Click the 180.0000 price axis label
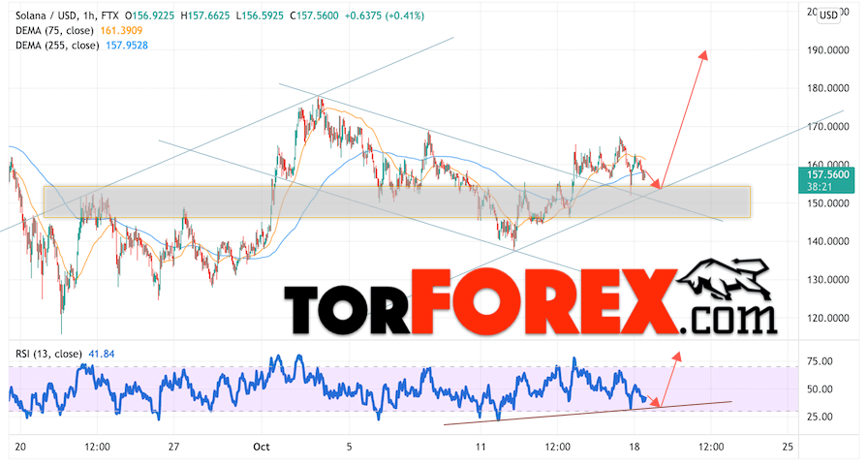This screenshot has width=868, height=465. [827, 88]
